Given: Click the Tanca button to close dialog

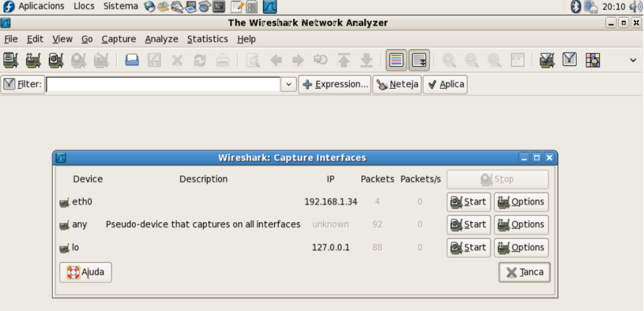Looking at the screenshot, I should pos(524,272).
